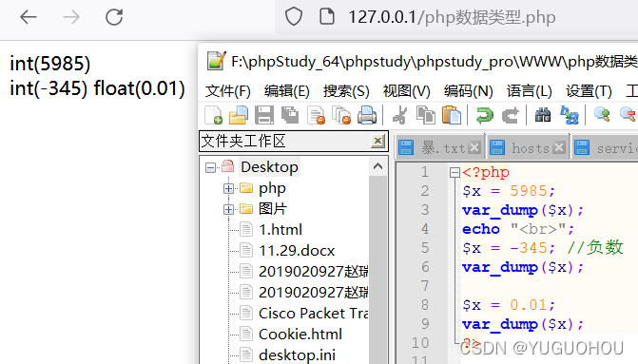This screenshot has height=364, width=638.
Task: Collapse the Desktop tree node
Action: click(x=210, y=167)
